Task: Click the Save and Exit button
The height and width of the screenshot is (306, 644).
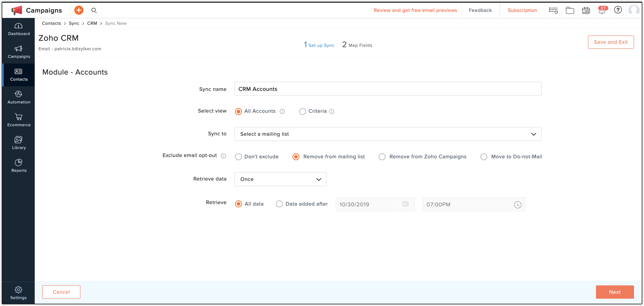Action: tap(611, 42)
